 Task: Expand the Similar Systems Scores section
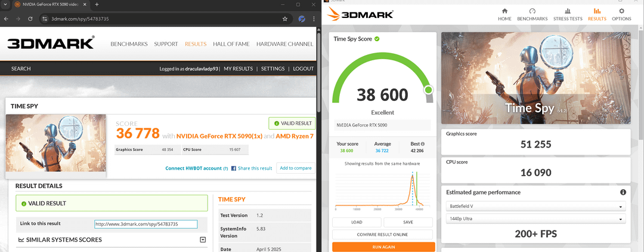203,239
